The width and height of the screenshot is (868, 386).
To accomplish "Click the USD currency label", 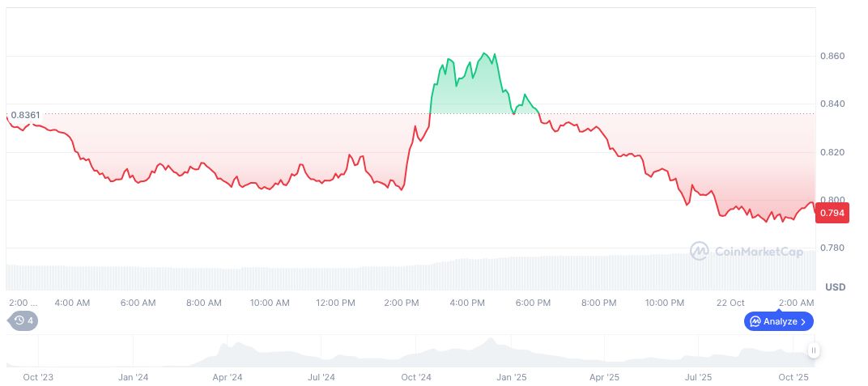I will 835,287.
